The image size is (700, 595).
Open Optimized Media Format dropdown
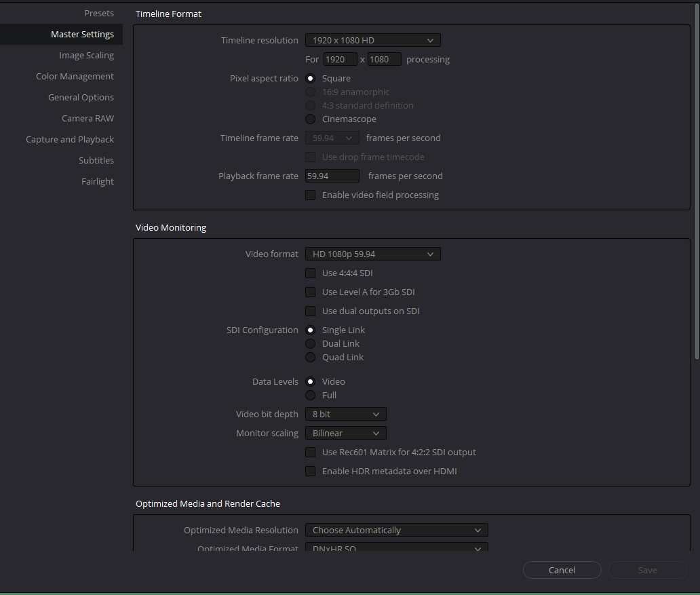click(396, 548)
